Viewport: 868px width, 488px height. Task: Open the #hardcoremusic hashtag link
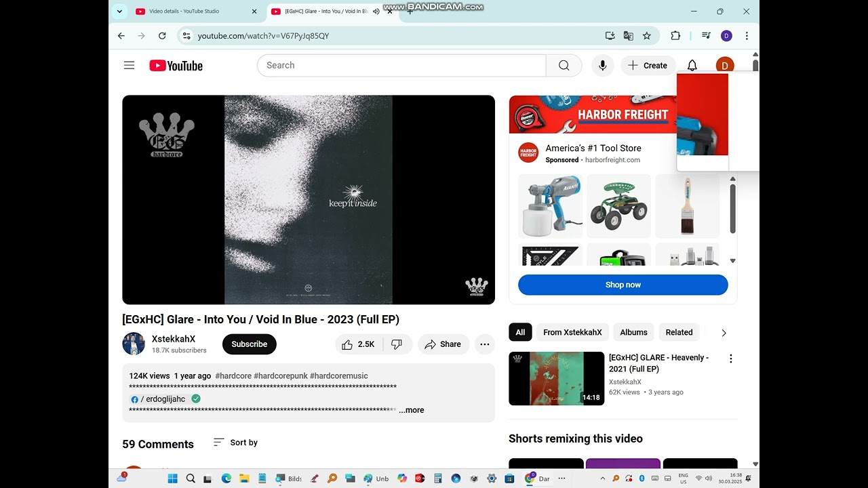pos(339,375)
